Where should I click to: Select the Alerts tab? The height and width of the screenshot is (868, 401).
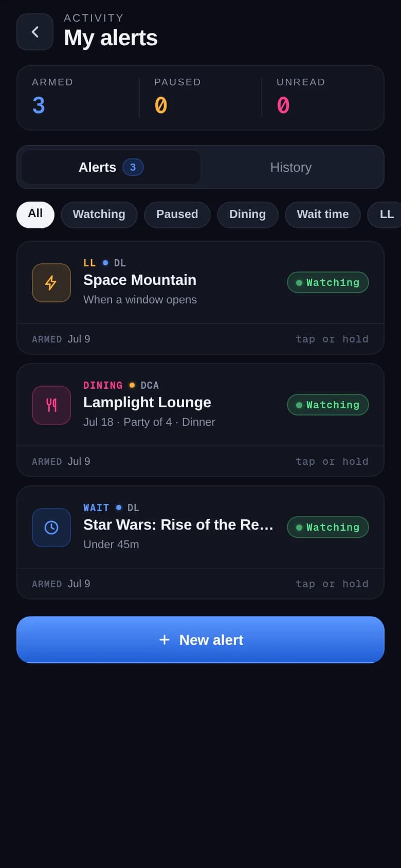[111, 167]
